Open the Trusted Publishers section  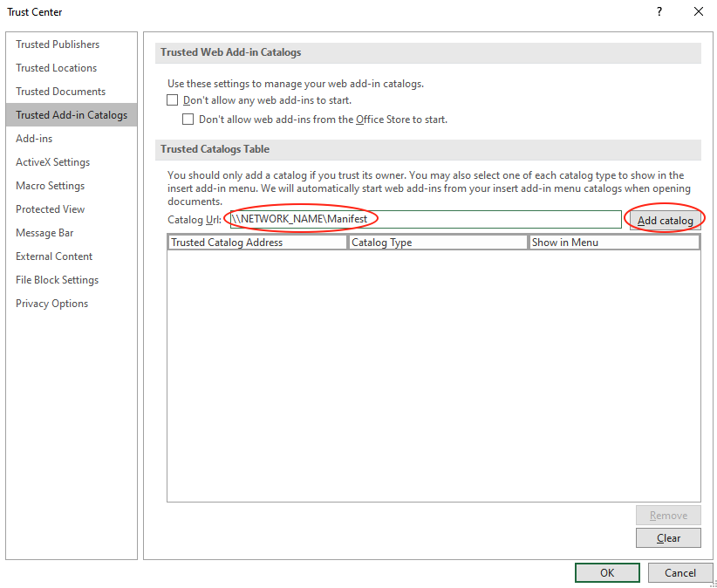(x=58, y=44)
